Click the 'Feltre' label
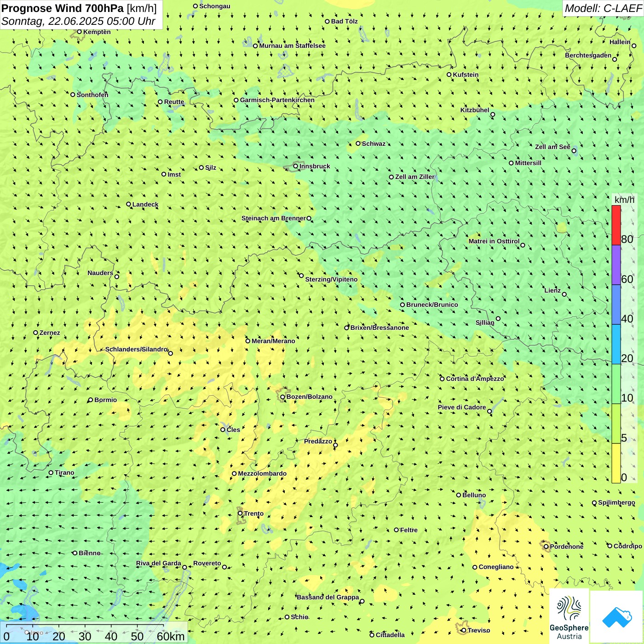 click(x=409, y=530)
